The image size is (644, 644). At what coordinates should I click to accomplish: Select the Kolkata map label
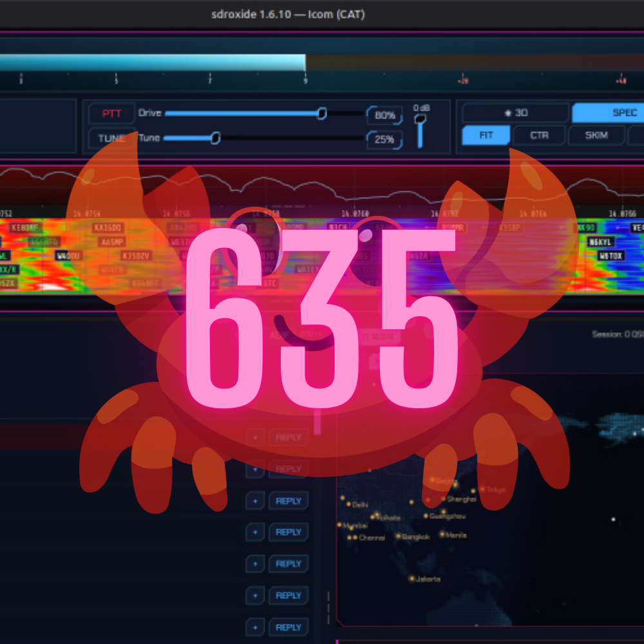tap(387, 518)
